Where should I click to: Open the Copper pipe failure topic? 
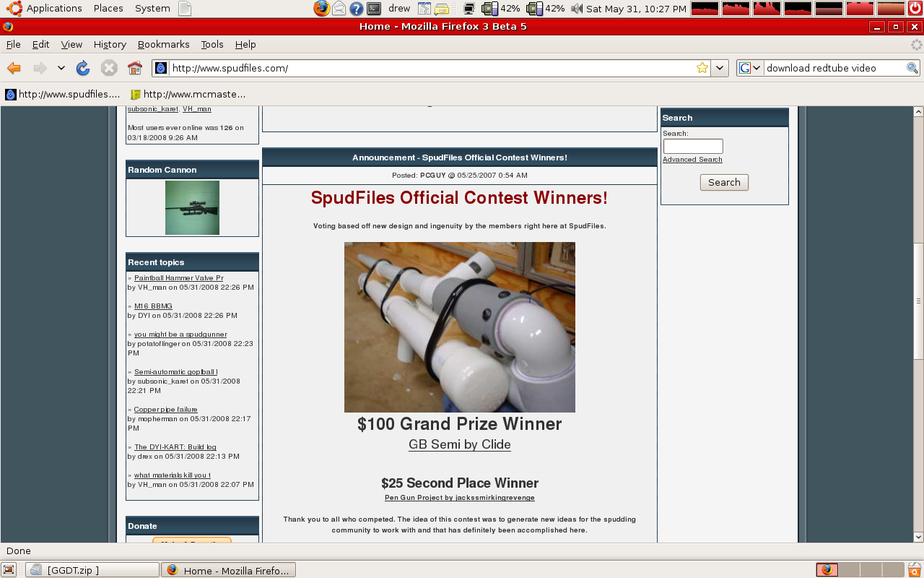165,410
